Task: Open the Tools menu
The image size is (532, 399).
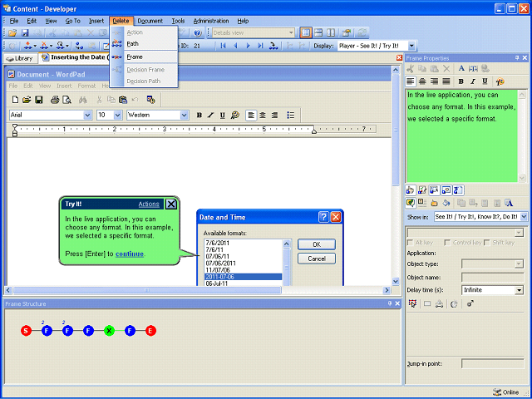Action: click(178, 21)
